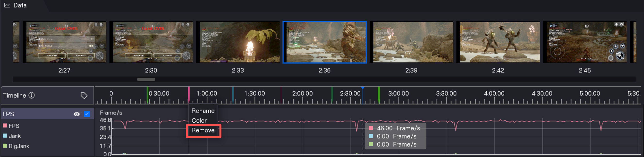This screenshot has height=157, width=644.
Task: Click the Data chart icon
Action: (x=7, y=5)
